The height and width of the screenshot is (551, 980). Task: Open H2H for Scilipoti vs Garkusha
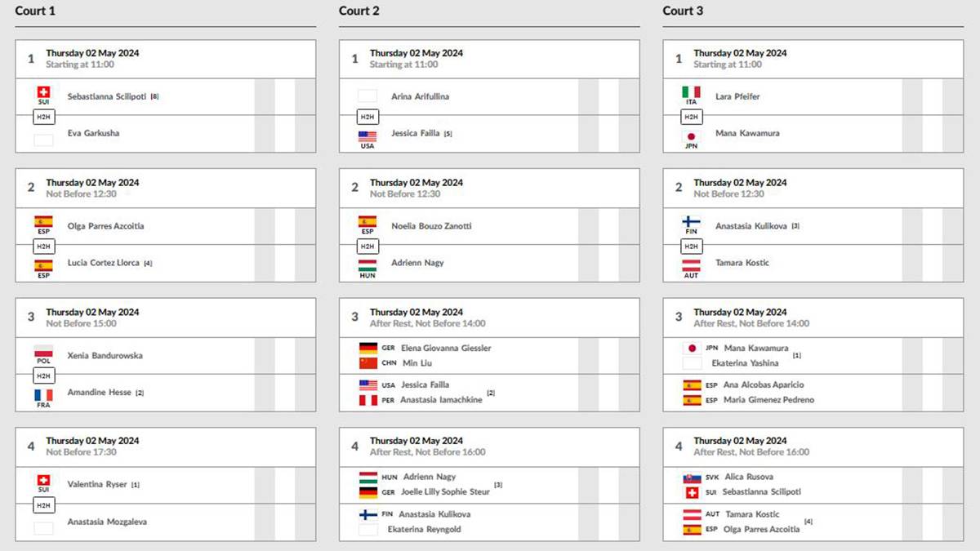pyautogui.click(x=44, y=117)
